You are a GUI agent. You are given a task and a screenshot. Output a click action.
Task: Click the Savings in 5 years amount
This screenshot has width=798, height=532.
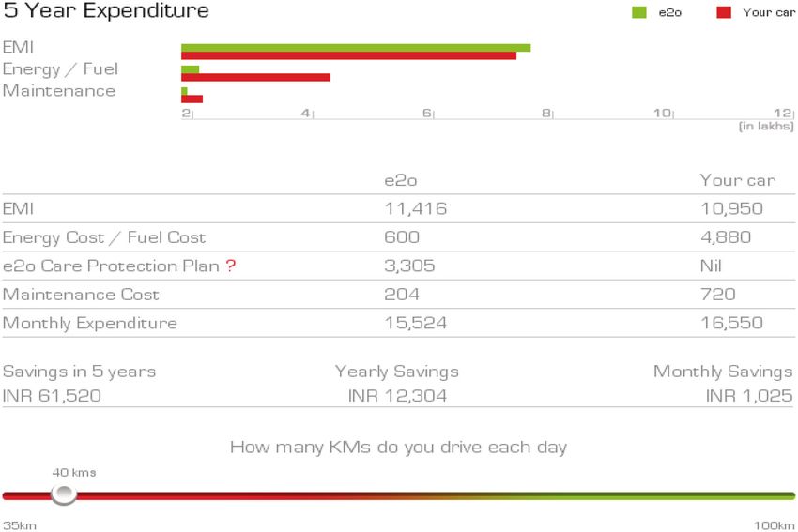pos(53,396)
